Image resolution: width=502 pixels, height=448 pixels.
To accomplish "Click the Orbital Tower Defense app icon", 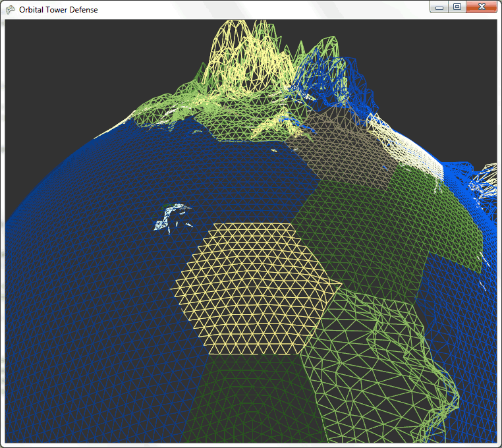I will point(11,9).
